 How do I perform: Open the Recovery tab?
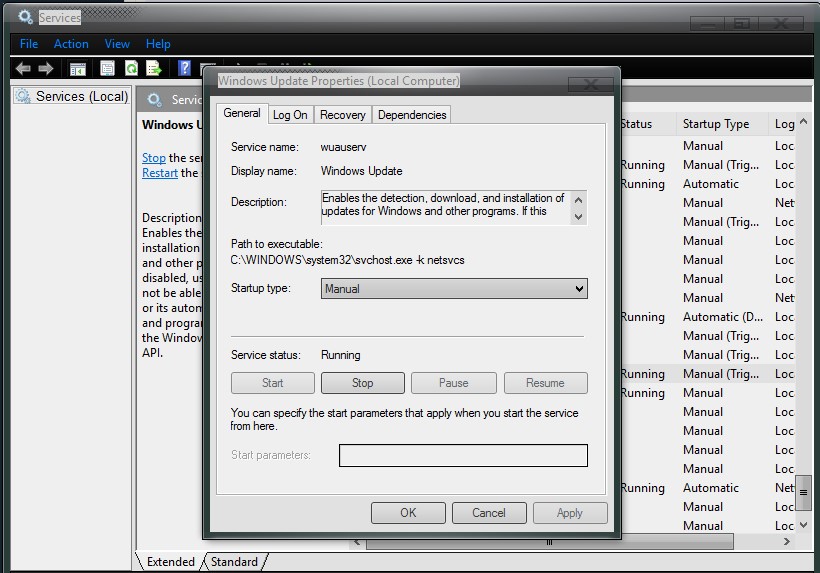point(342,115)
